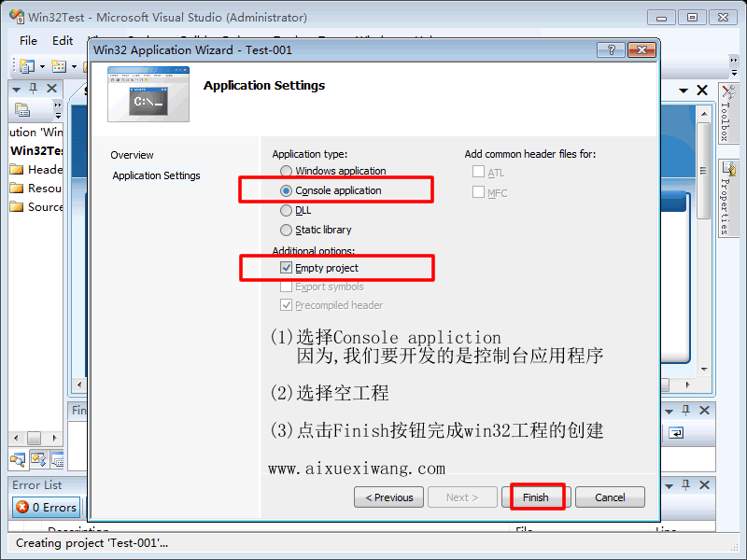Image resolution: width=747 pixels, height=560 pixels.
Task: Click the New Project toolbar icon
Action: coord(25,66)
